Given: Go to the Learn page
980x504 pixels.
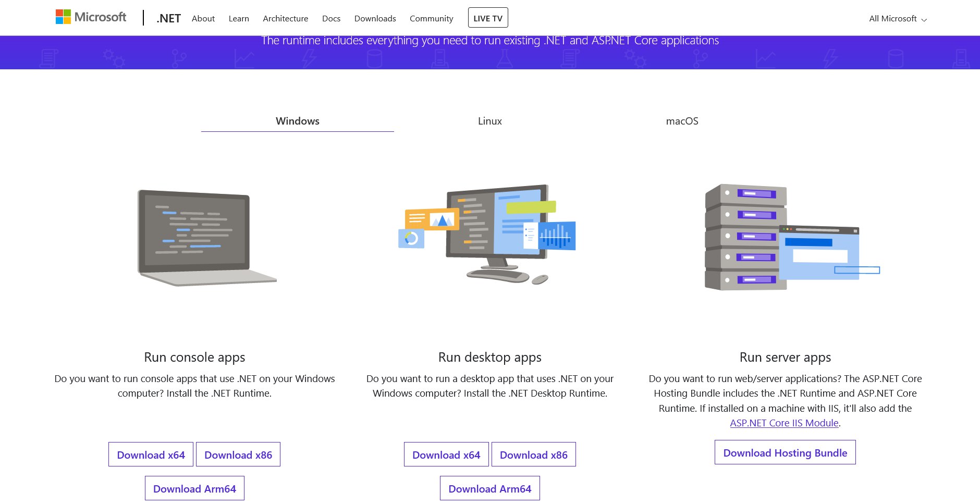Looking at the screenshot, I should click(x=239, y=18).
